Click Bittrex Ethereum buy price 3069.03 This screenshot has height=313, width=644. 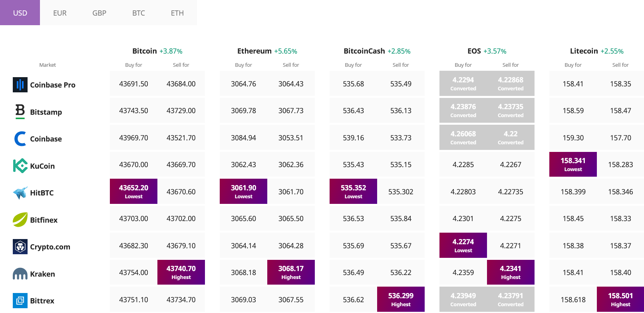tap(243, 300)
